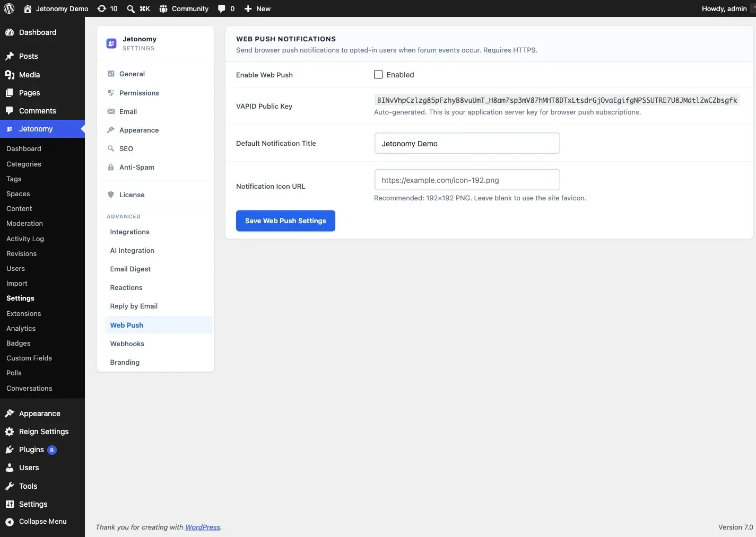Click the Jetonomy icon in the sidebar menu
Viewport: 756px width, 537px height.
click(10, 129)
